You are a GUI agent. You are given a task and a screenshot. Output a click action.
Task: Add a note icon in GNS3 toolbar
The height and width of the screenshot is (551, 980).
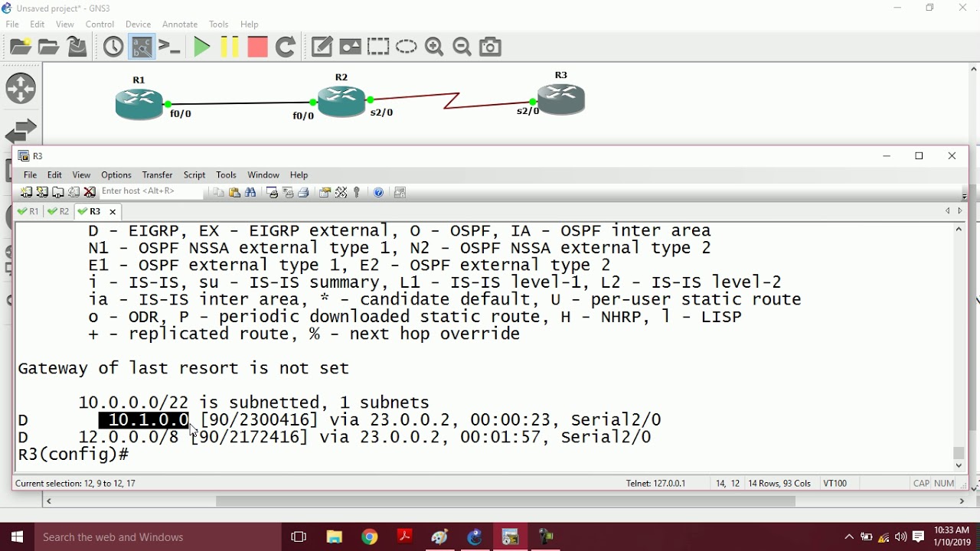pyautogui.click(x=322, y=47)
